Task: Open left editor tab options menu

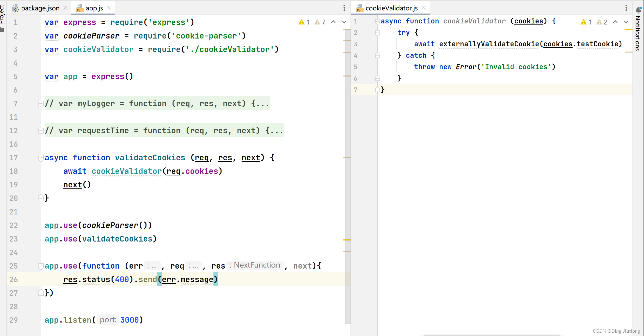Action: click(x=344, y=8)
